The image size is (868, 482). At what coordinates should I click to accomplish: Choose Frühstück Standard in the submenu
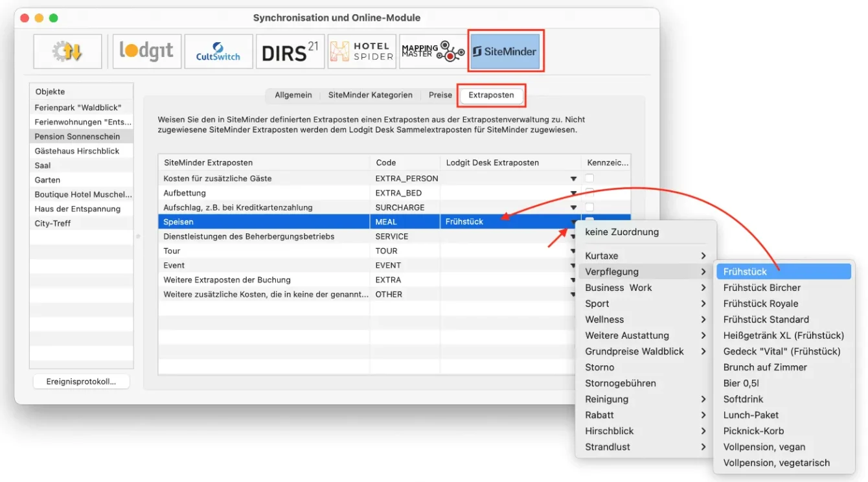tap(784, 319)
